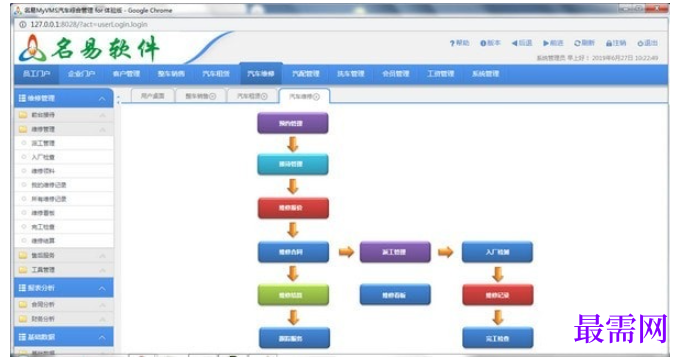The width and height of the screenshot is (686, 360).
Task: Open the 整车销售 main menu
Action: 171,74
